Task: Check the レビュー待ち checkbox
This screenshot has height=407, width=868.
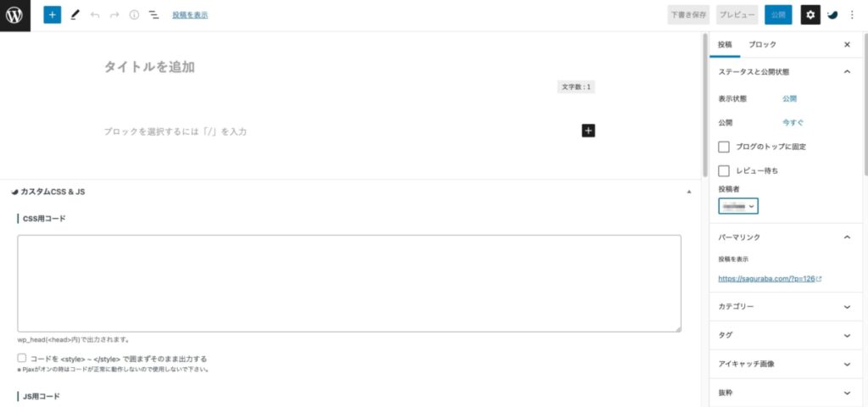Action: pyautogui.click(x=724, y=170)
